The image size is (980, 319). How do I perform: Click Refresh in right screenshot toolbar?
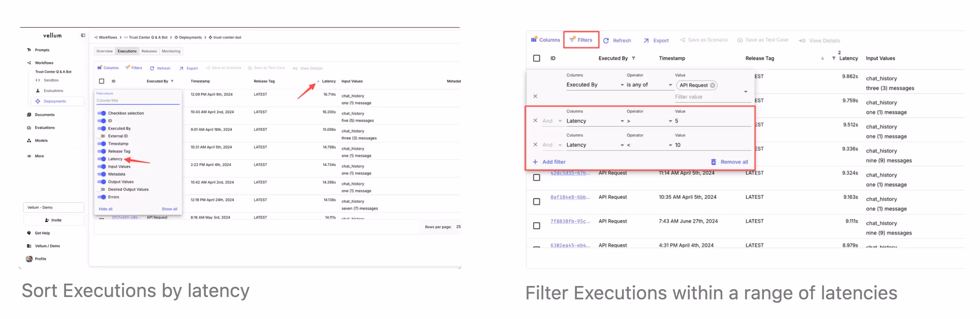pyautogui.click(x=617, y=40)
